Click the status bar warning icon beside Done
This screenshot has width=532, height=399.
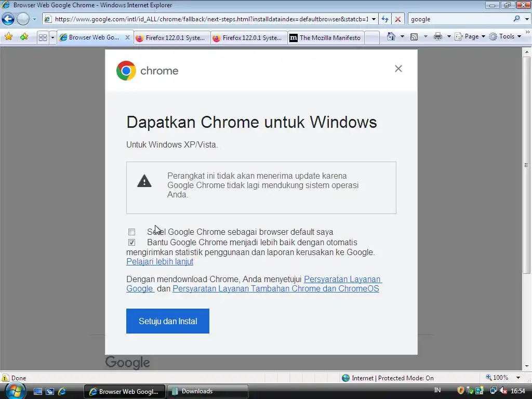(5, 378)
